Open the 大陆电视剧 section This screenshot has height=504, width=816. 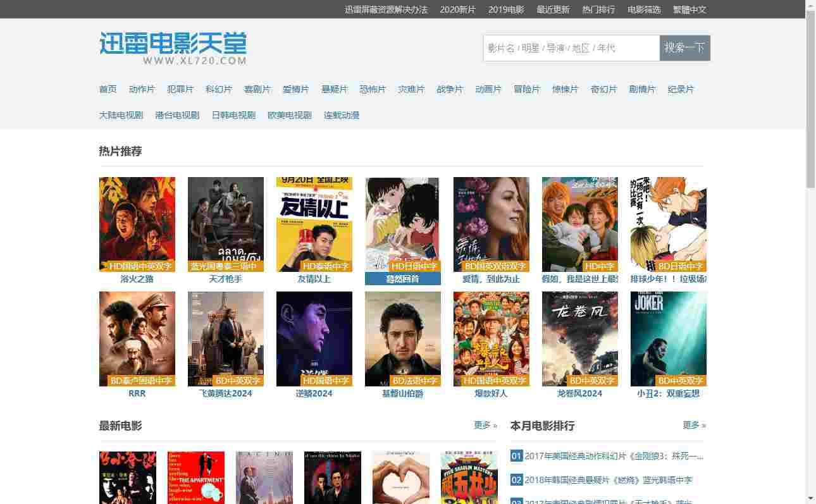(121, 115)
